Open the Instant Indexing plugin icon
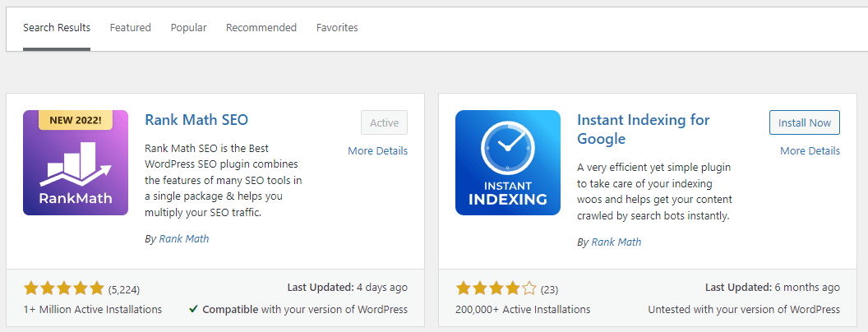The height and width of the screenshot is (332, 868). [508, 163]
